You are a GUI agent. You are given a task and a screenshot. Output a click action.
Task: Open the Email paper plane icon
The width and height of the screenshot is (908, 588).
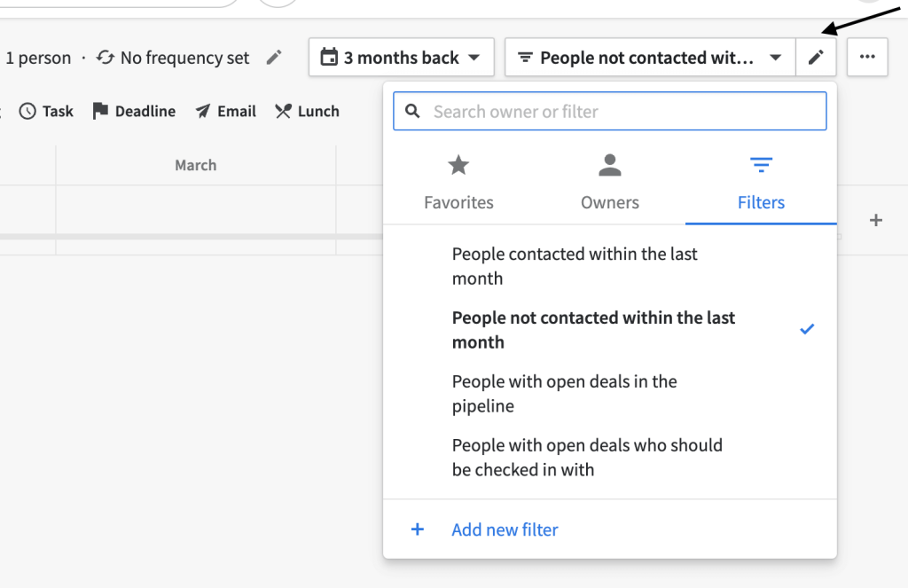(202, 111)
